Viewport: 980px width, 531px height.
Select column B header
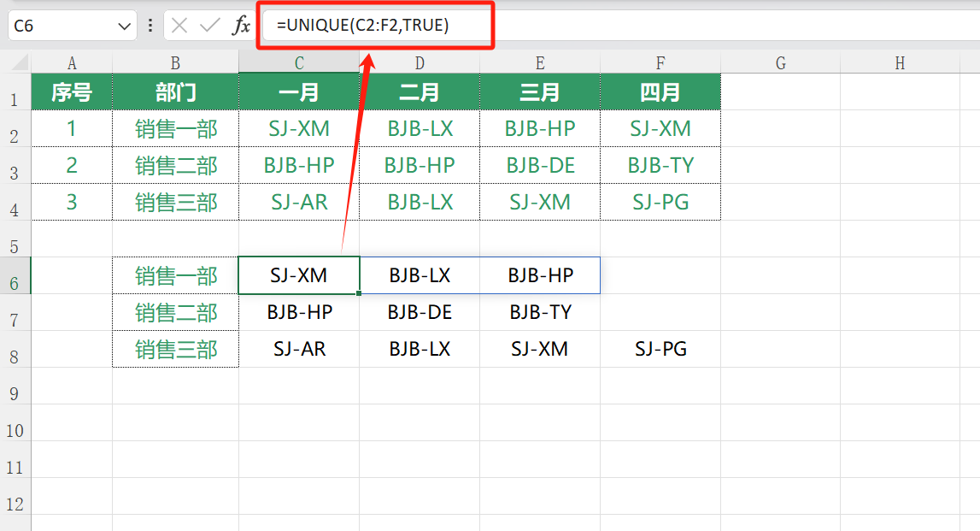pyautogui.click(x=176, y=62)
